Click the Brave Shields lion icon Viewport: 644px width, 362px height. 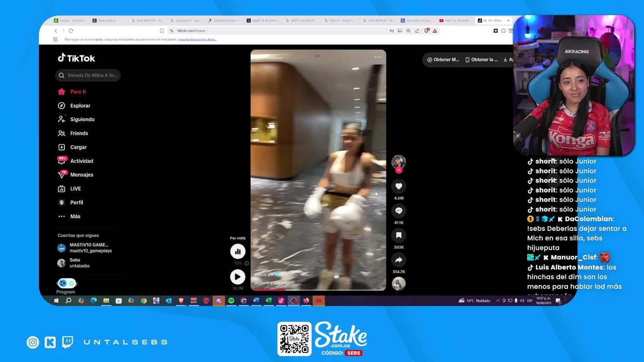pos(427,31)
